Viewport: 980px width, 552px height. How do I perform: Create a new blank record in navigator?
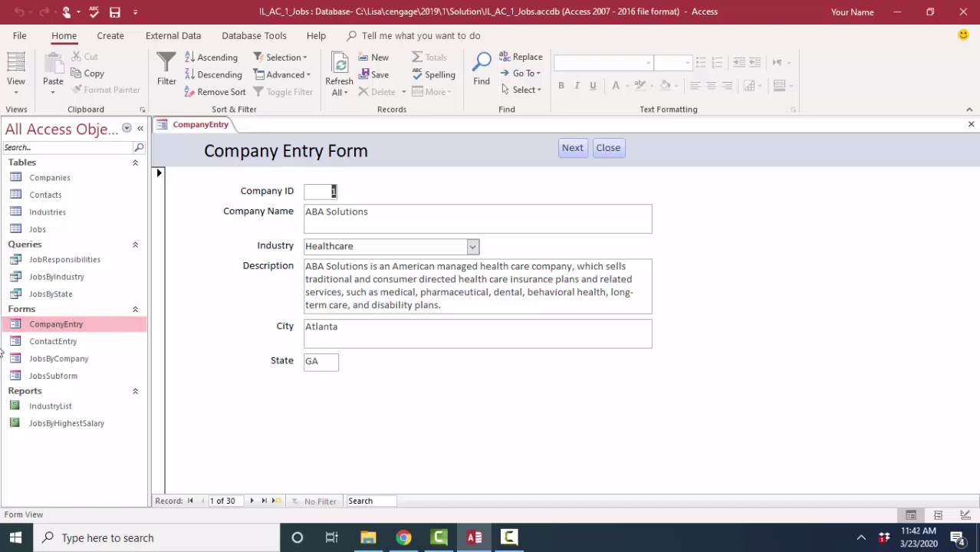pos(277,501)
